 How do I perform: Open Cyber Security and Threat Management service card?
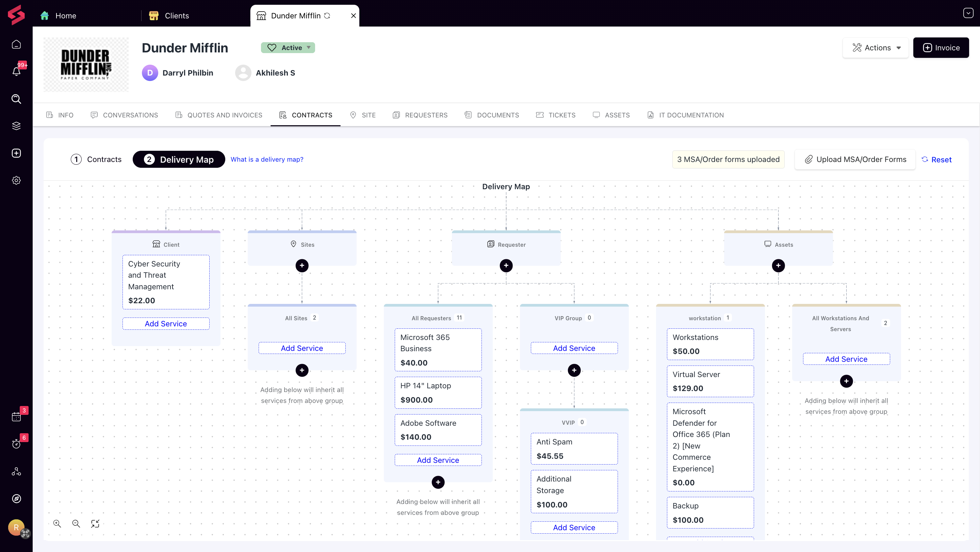coord(166,282)
